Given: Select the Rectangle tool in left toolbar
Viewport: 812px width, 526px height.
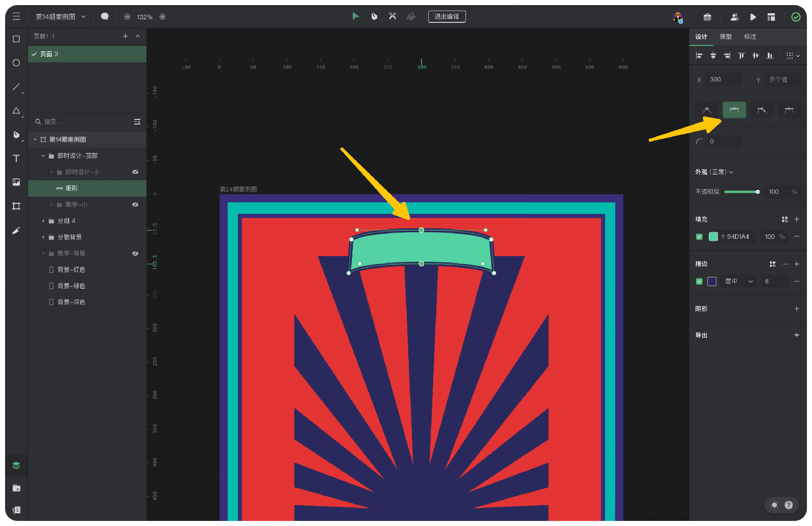Looking at the screenshot, I should tap(16, 39).
